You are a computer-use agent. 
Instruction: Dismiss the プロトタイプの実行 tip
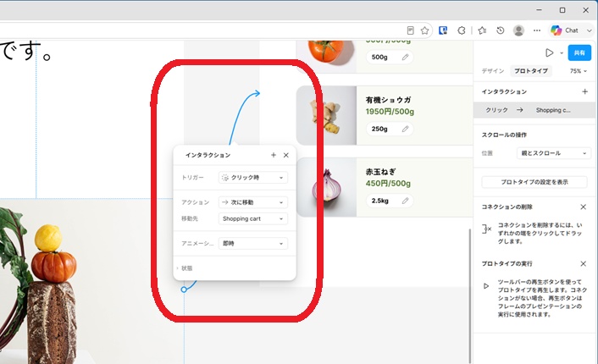tap(583, 264)
